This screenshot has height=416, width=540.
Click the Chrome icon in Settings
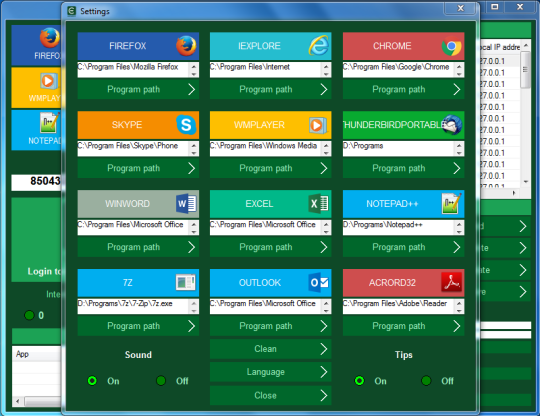coord(451,46)
